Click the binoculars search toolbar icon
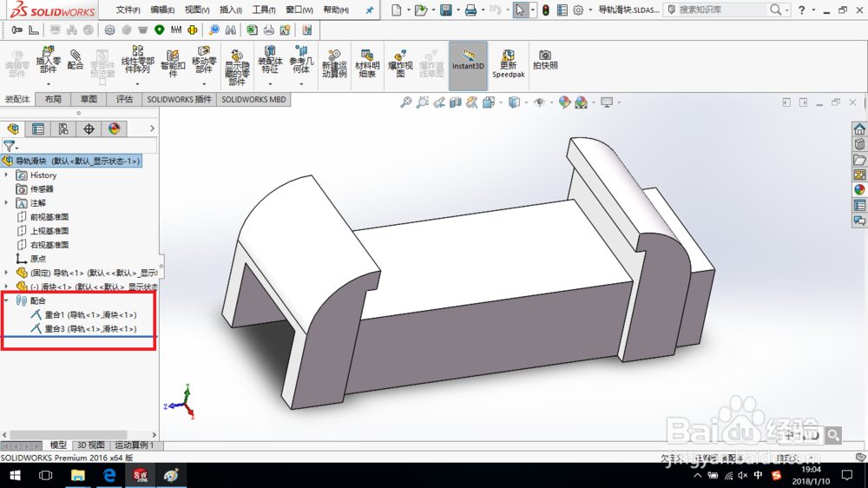Screen dimensions: 868x488 [x=230, y=30]
